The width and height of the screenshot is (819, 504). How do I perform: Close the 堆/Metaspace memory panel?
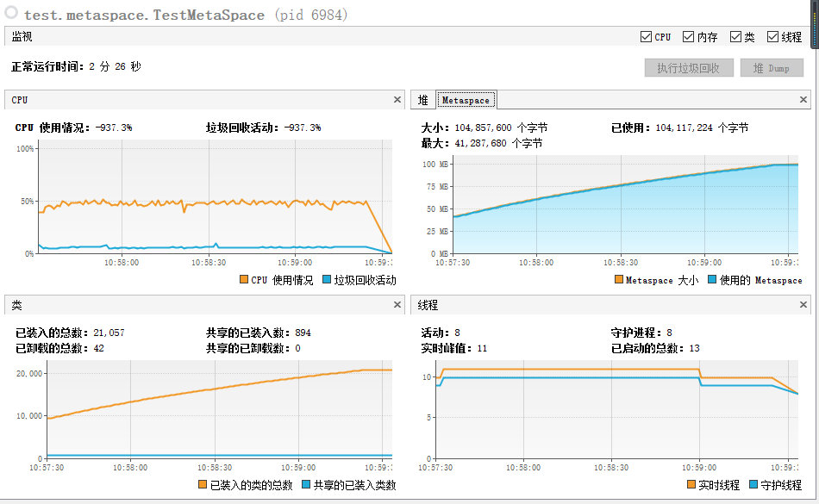click(x=803, y=100)
